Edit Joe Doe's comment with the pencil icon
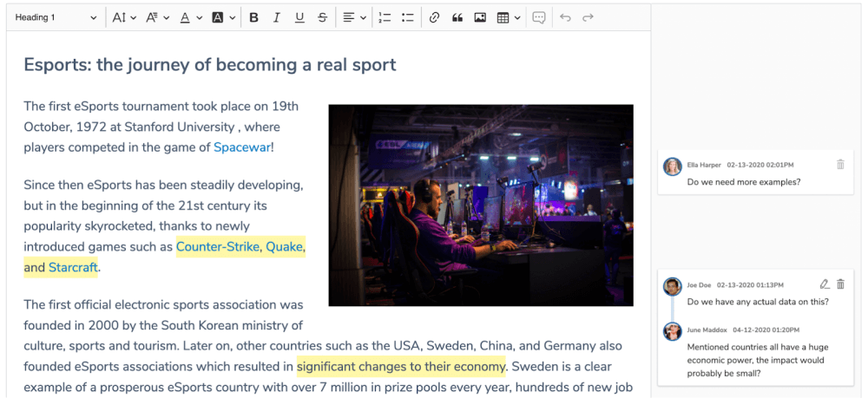 click(825, 284)
